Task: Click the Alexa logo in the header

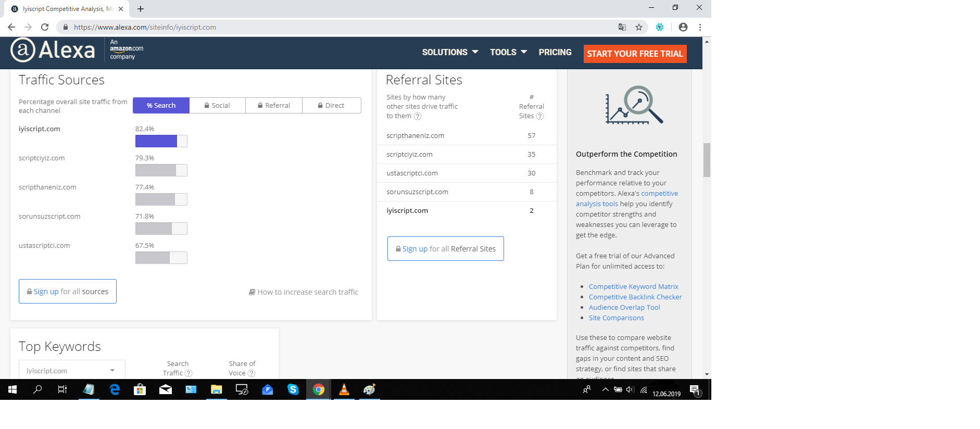Action: 53,50
